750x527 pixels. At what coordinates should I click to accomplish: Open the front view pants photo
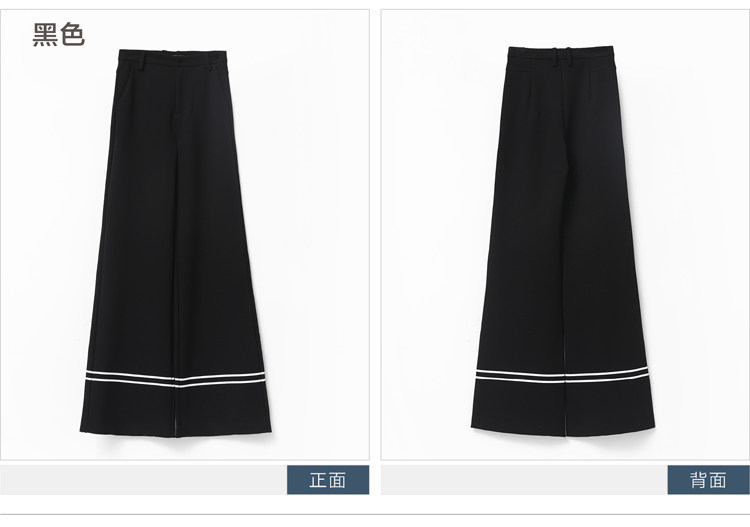pos(185,234)
